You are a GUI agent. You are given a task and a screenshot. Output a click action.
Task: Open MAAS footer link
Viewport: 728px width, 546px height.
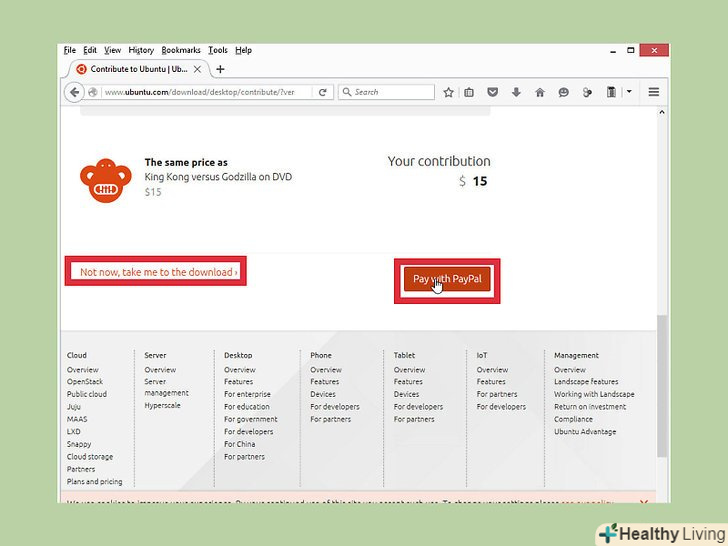tap(77, 419)
